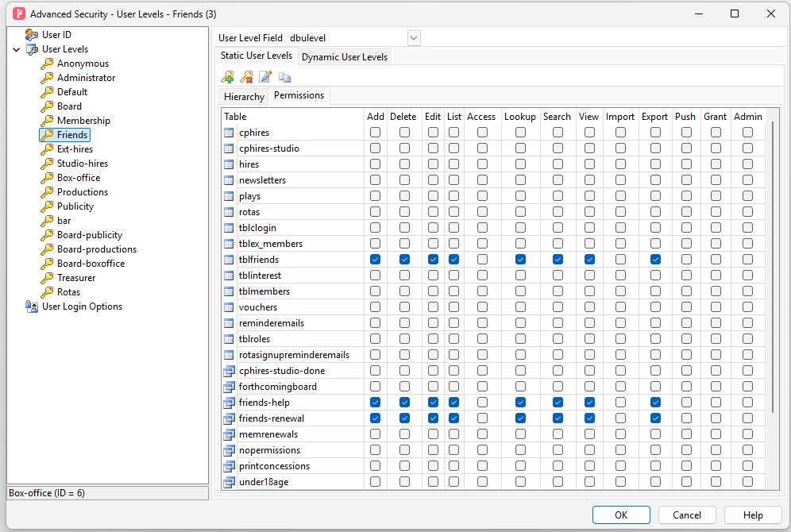Select the Rotas user level
The width and height of the screenshot is (791, 532).
[68, 292]
